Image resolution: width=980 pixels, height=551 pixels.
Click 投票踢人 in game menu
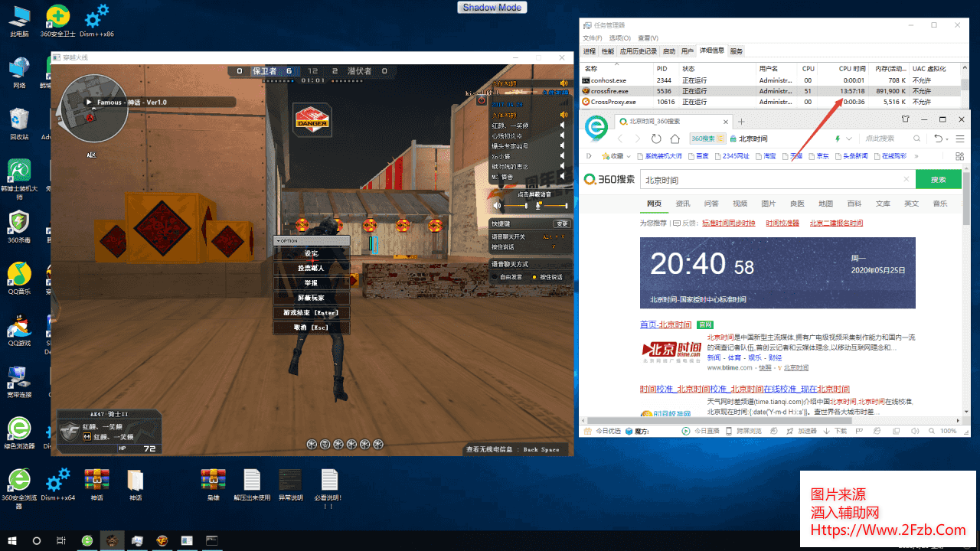tap(311, 269)
